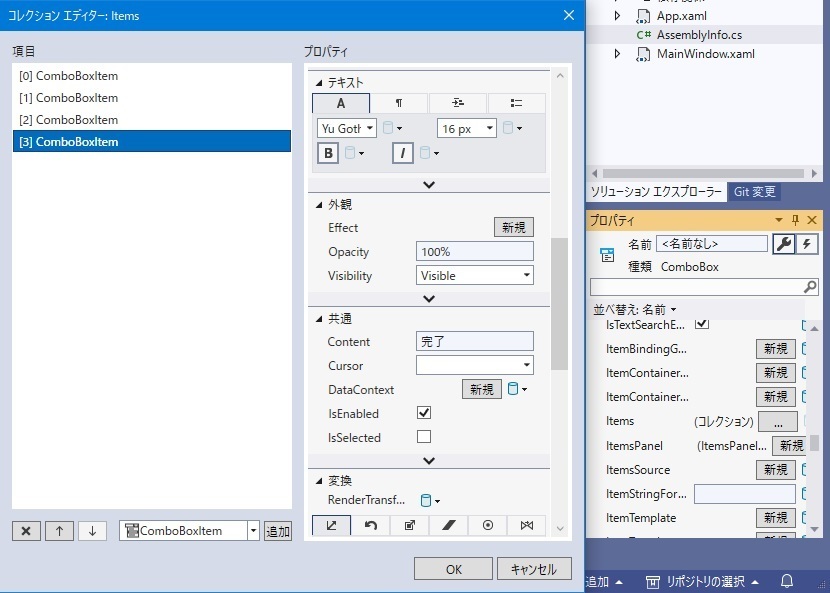Select the translate transform icon
Viewport: 830px width, 593px height.
(x=332, y=524)
